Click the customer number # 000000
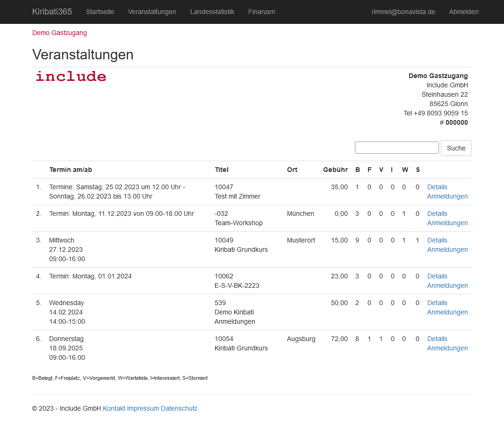504x427 pixels. (x=454, y=122)
